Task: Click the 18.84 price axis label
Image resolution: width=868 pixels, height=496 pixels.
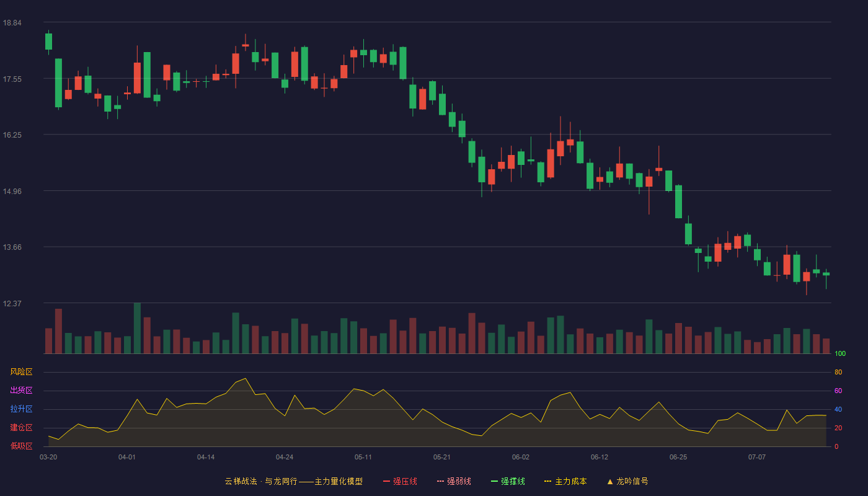Action: tap(12, 23)
